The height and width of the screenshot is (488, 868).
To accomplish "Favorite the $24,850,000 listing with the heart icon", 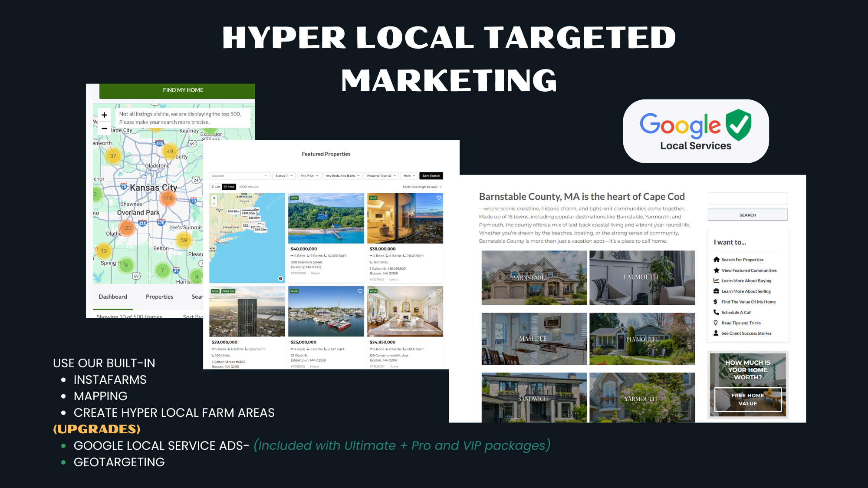I will point(439,291).
